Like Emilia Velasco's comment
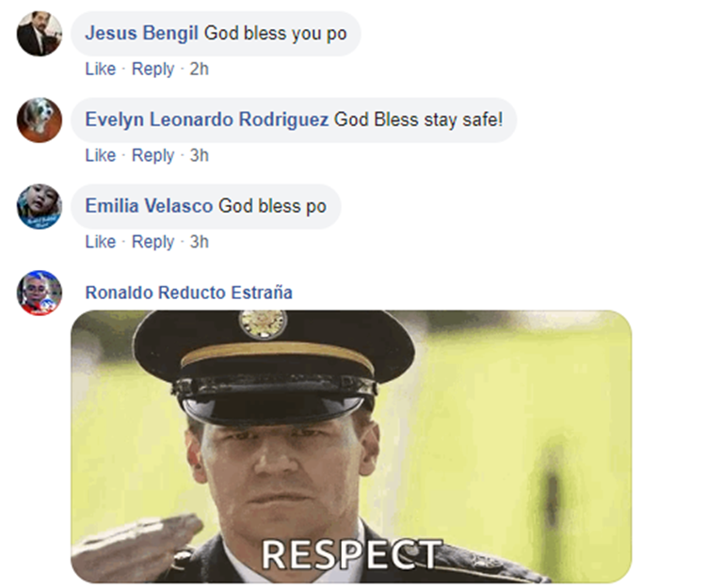The height and width of the screenshot is (588, 706). coord(101,242)
